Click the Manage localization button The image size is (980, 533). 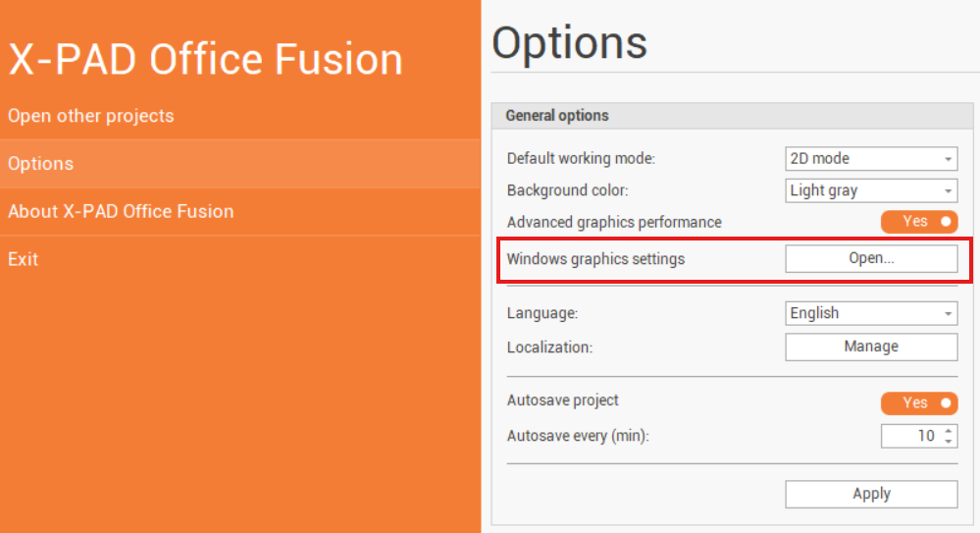pyautogui.click(x=871, y=346)
